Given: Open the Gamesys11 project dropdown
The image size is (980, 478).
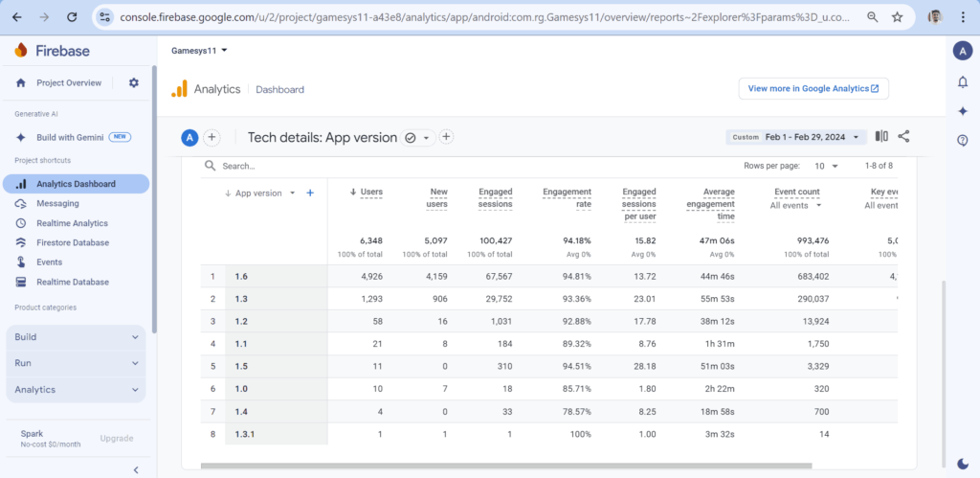Looking at the screenshot, I should pos(199,50).
